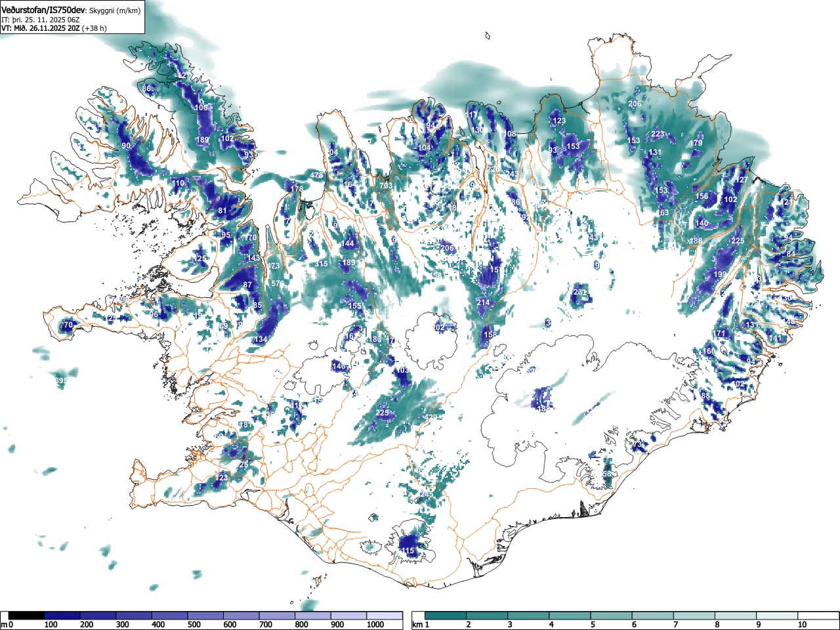Image resolution: width=840 pixels, height=630 pixels.
Task: Click the '108' visibility value on the north coast
Action: pyautogui.click(x=510, y=134)
